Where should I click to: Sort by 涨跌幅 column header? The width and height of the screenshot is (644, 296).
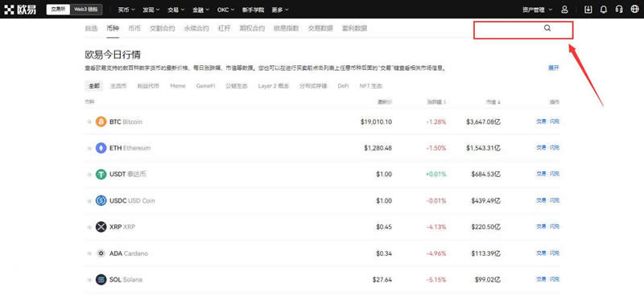[x=436, y=101]
